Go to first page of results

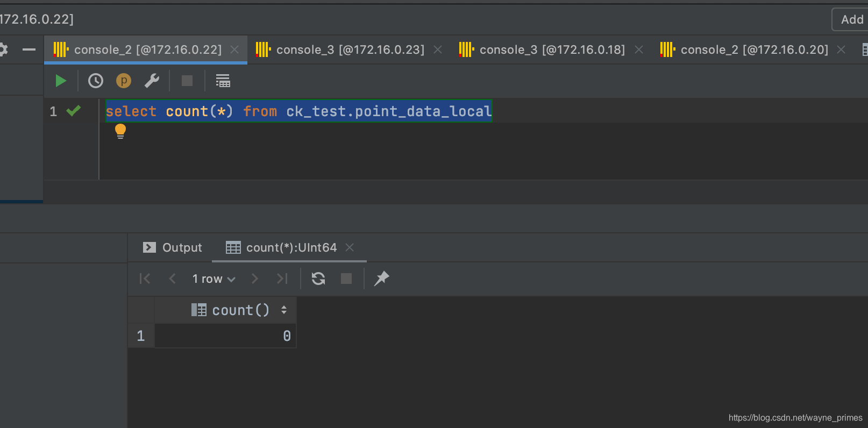point(145,279)
